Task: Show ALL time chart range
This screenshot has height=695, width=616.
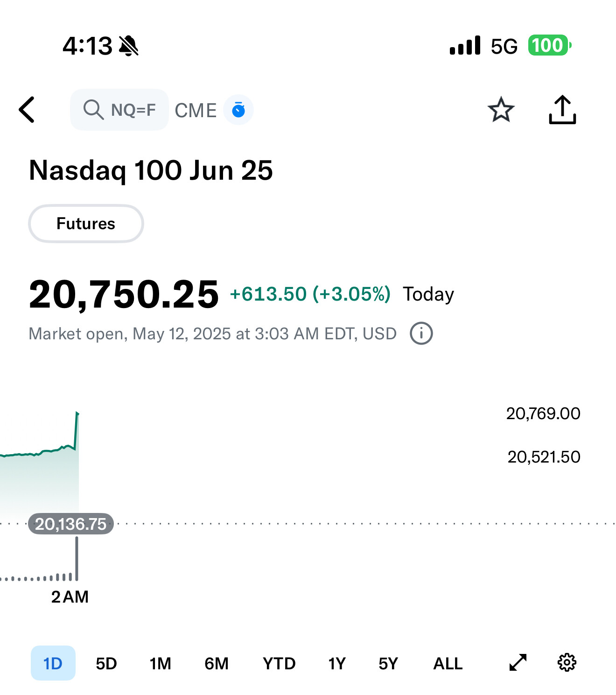Action: pyautogui.click(x=448, y=663)
